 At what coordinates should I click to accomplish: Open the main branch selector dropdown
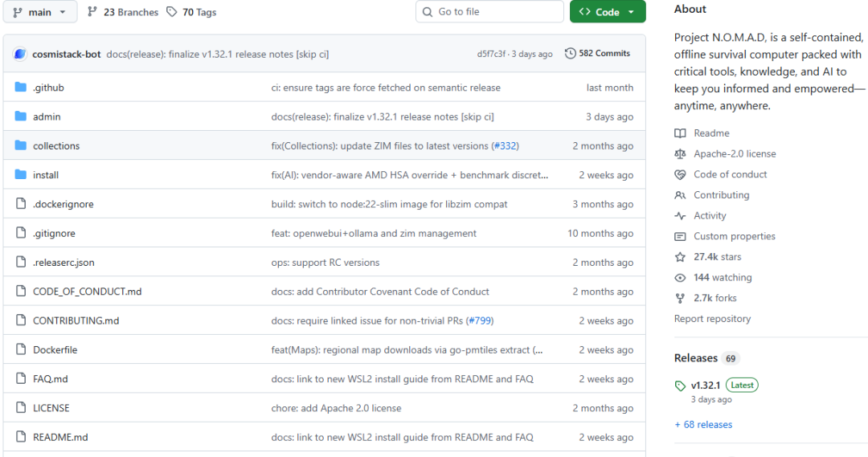coord(40,11)
